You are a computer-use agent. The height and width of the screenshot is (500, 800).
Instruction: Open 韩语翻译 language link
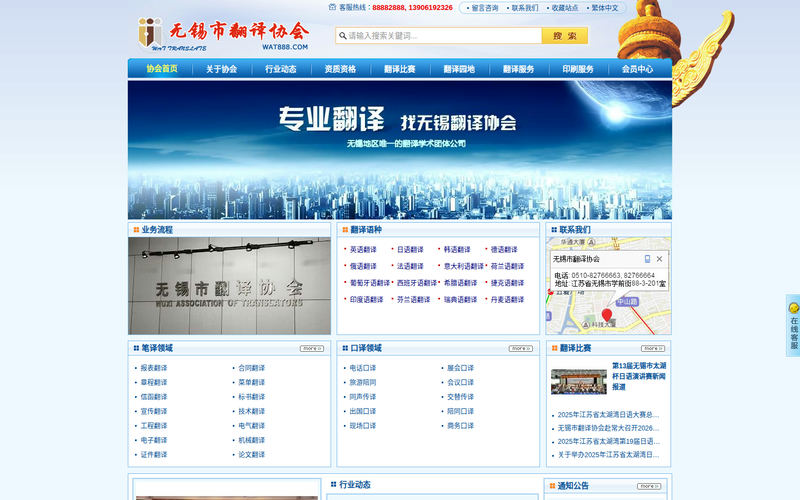(457, 249)
